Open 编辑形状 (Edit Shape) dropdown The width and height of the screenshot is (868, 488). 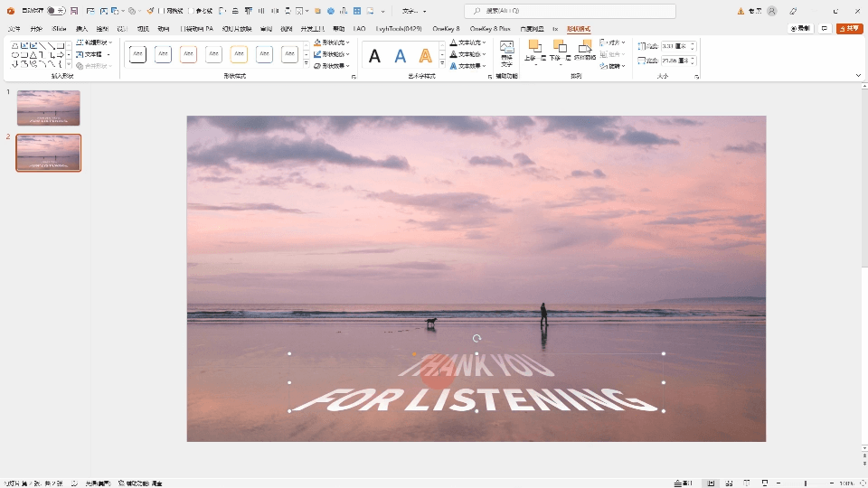tap(94, 42)
